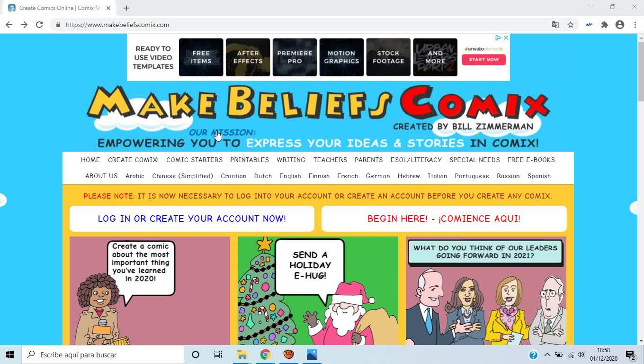Open the Chrome extensions puzzle icon

[x=605, y=25]
